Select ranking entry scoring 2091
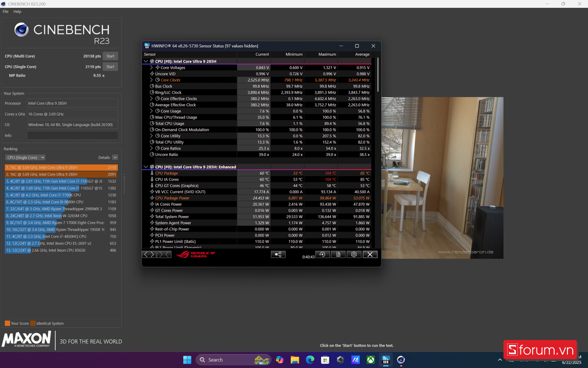This screenshot has height=368, width=588. pos(61,174)
